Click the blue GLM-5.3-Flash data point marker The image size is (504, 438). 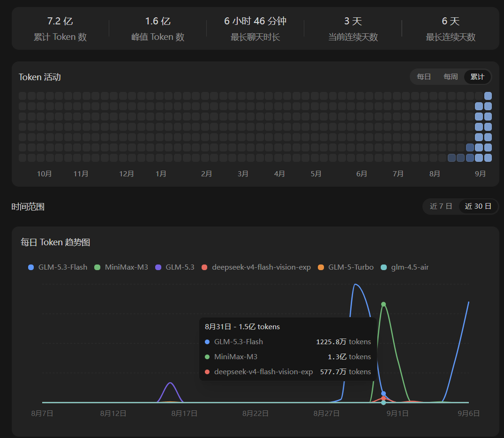pos(384,393)
